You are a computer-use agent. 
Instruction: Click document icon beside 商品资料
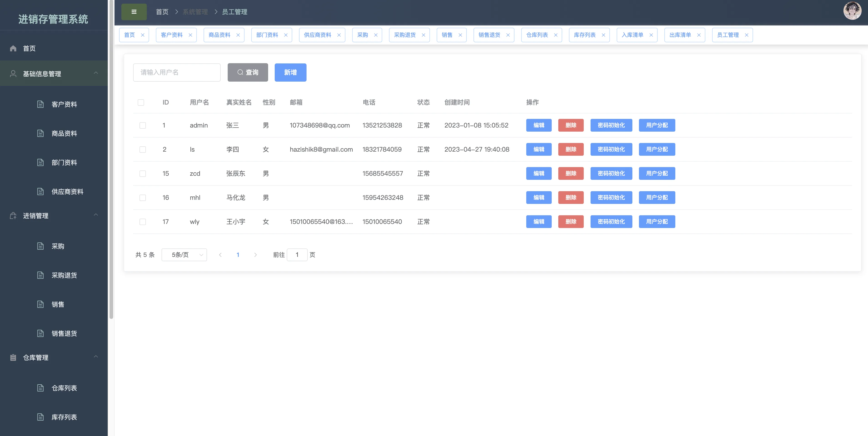click(40, 133)
